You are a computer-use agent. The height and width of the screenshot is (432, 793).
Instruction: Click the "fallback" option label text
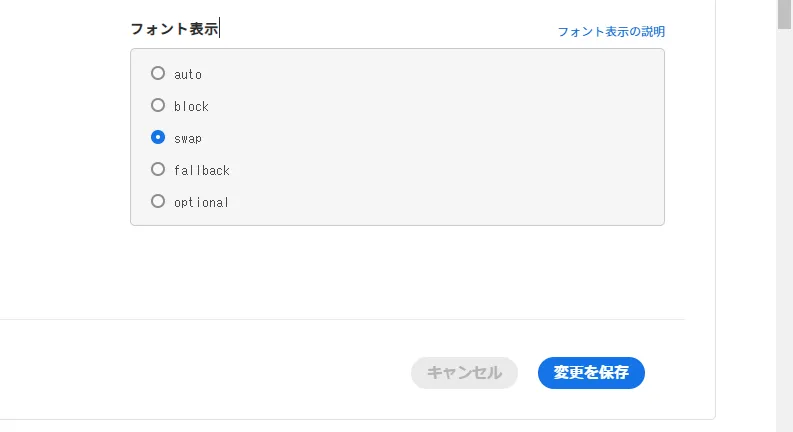(x=202, y=170)
